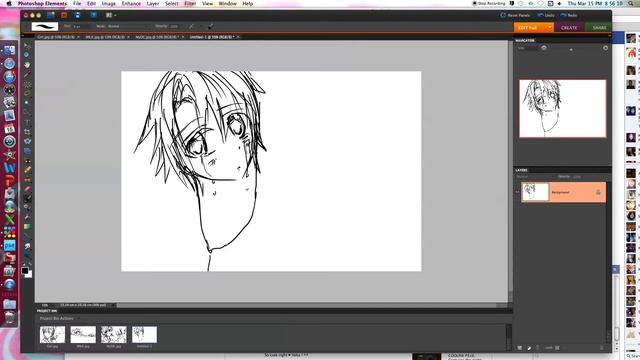640x360 pixels.
Task: Open the Trash in the Dock
Action: [9, 317]
